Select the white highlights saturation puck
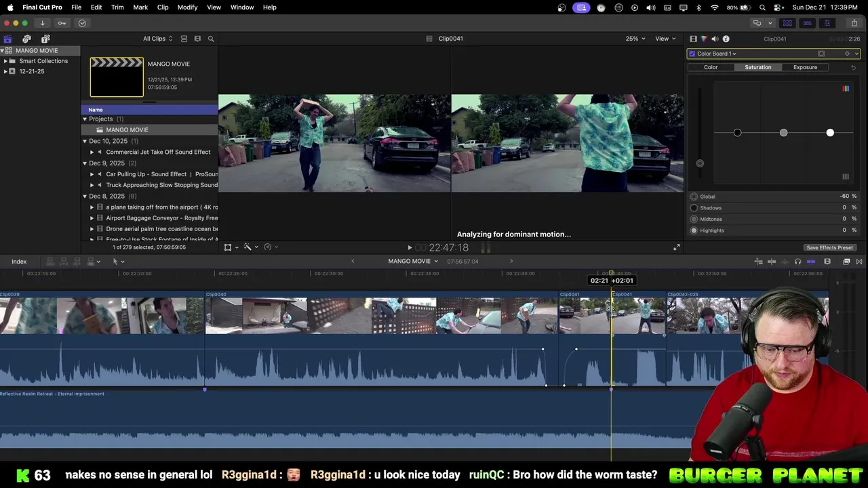The width and height of the screenshot is (868, 488). 830,133
